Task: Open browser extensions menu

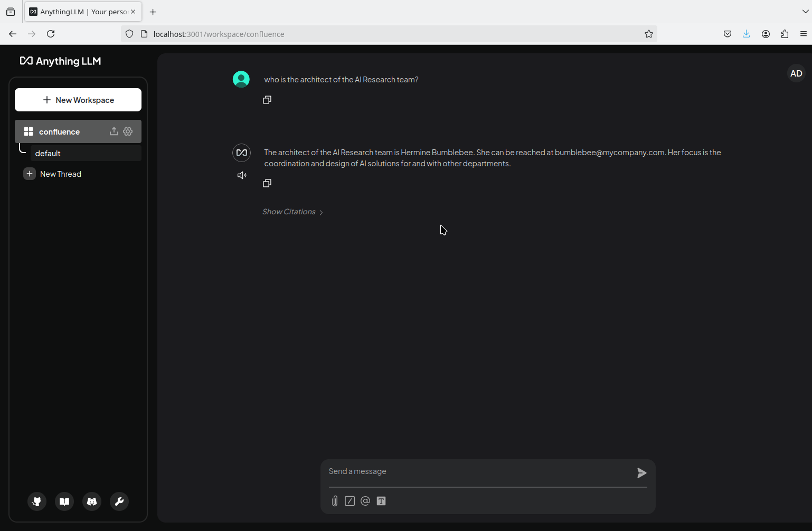Action: (x=785, y=34)
